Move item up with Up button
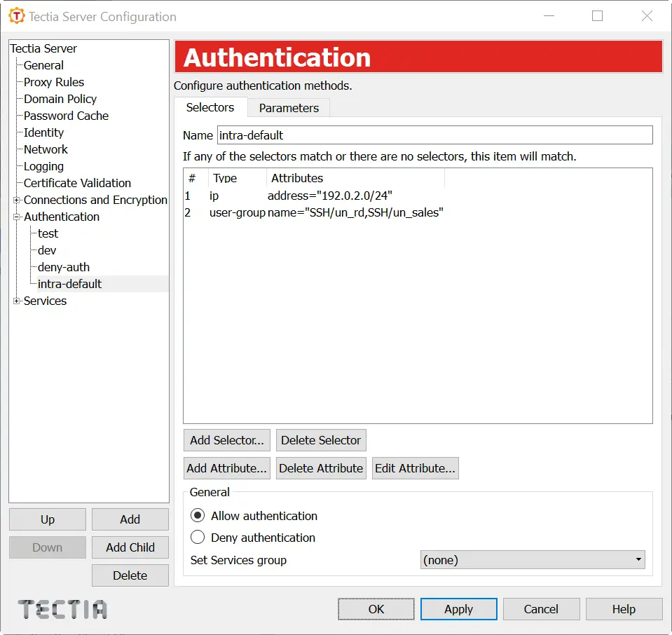This screenshot has height=635, width=672. coord(48,519)
